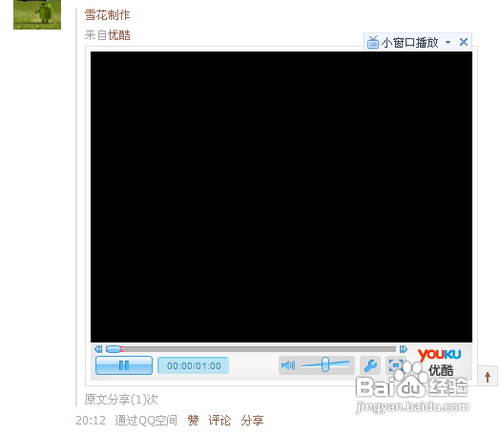Viewport: 500px width, 435px height.
Task: Adjust the volume slider handle
Action: pos(325,364)
